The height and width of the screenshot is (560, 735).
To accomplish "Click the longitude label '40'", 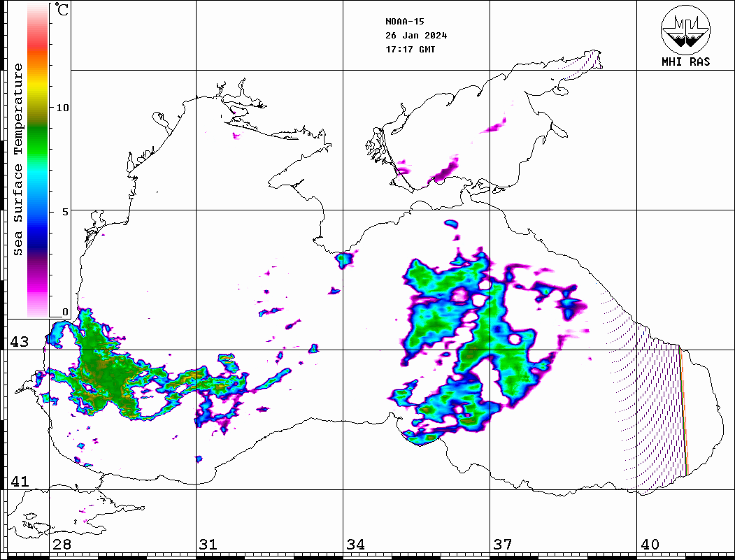I will click(x=650, y=545).
